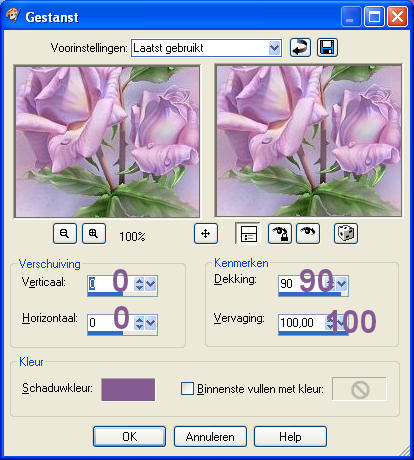The width and height of the screenshot is (414, 460).
Task: Zoom out the preview with minus magnifier
Action: tap(65, 233)
